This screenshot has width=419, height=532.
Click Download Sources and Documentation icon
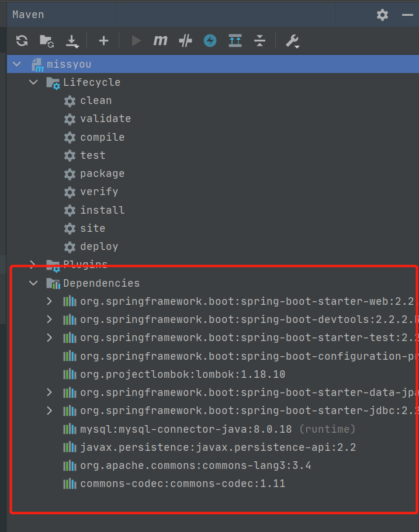tap(72, 41)
